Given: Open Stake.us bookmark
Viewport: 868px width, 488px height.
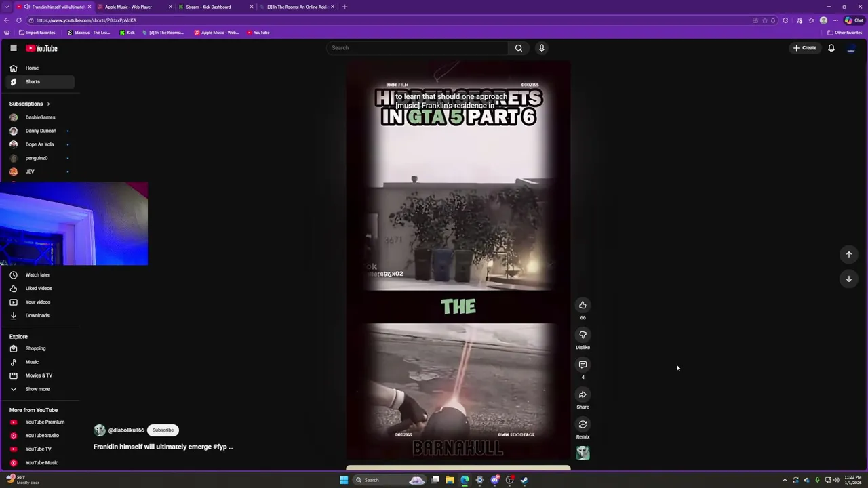Looking at the screenshot, I should tap(88, 33).
